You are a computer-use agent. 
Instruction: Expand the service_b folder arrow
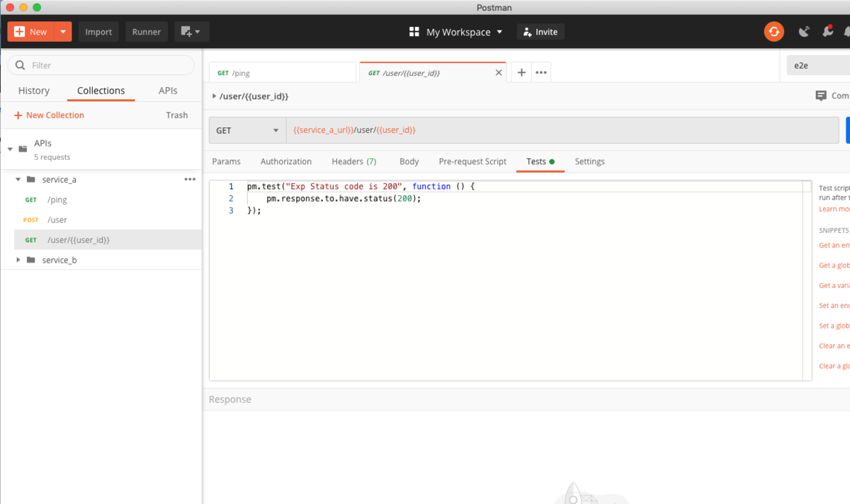(19, 260)
